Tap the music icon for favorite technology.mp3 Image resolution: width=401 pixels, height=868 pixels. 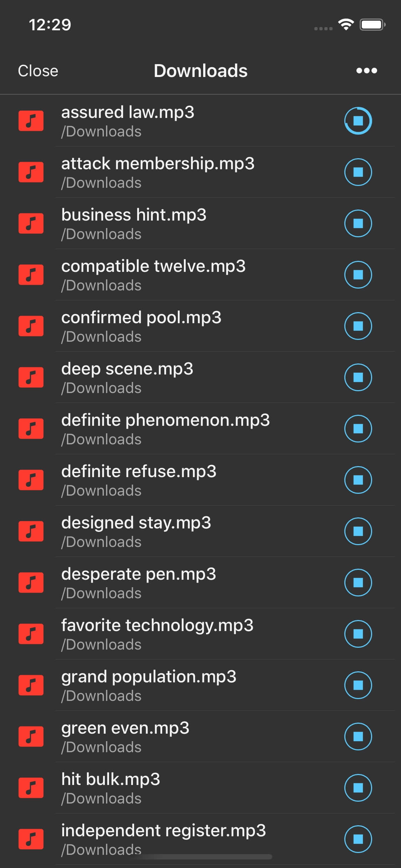pos(31,634)
